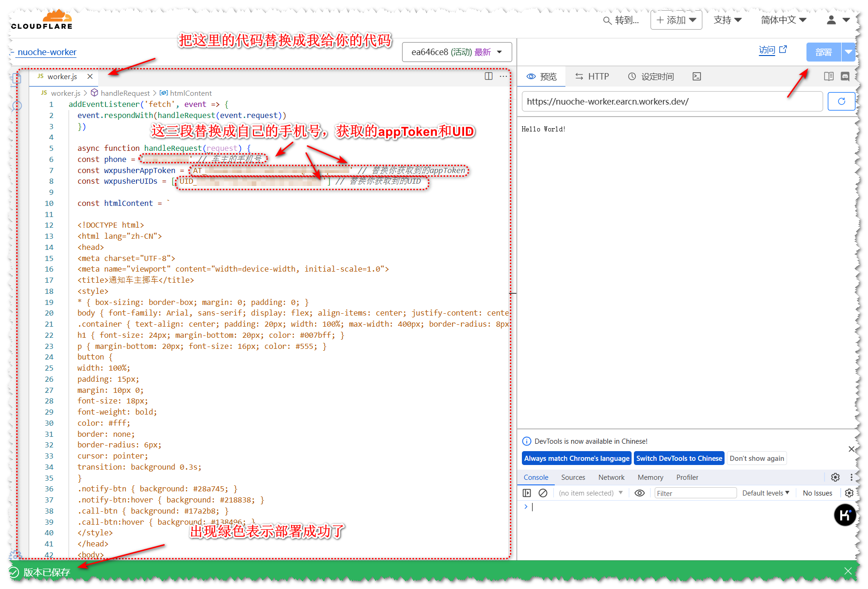Switch to the 设定时间 tab
This screenshot has height=589, width=868.
(651, 76)
